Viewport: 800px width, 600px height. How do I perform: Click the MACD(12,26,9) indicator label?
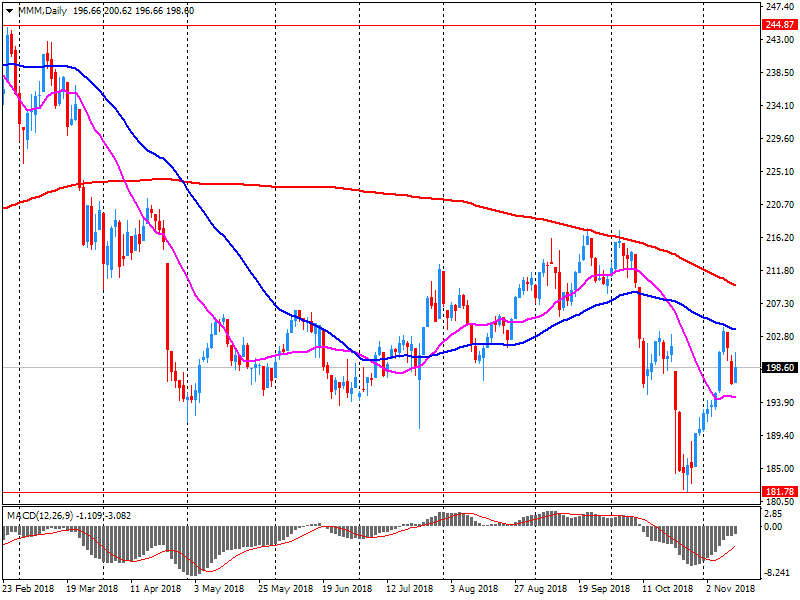coord(40,516)
